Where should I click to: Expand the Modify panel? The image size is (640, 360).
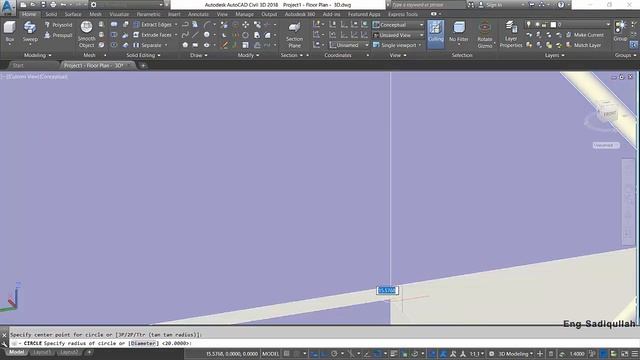(x=248, y=55)
